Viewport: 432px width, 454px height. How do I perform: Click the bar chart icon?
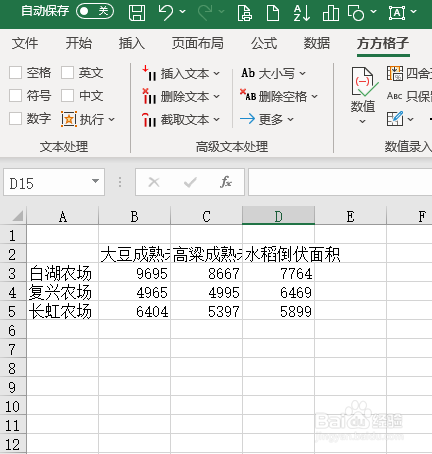click(x=331, y=13)
